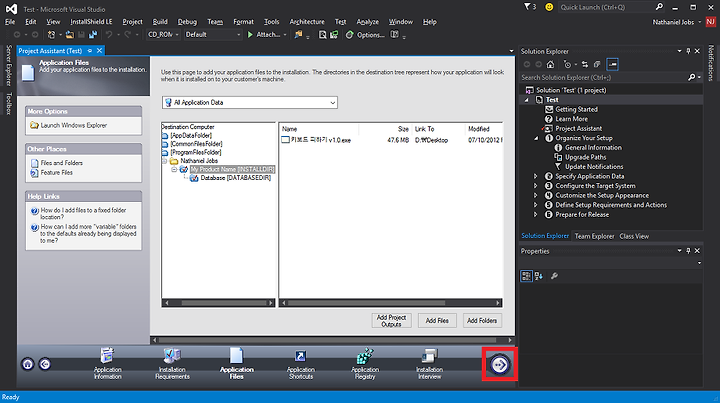Click the Undo toolbar icon

coord(109,34)
